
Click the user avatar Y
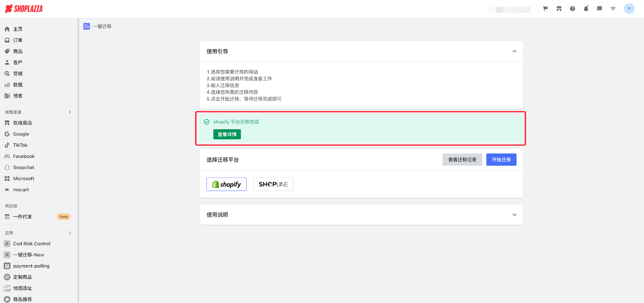point(629,9)
